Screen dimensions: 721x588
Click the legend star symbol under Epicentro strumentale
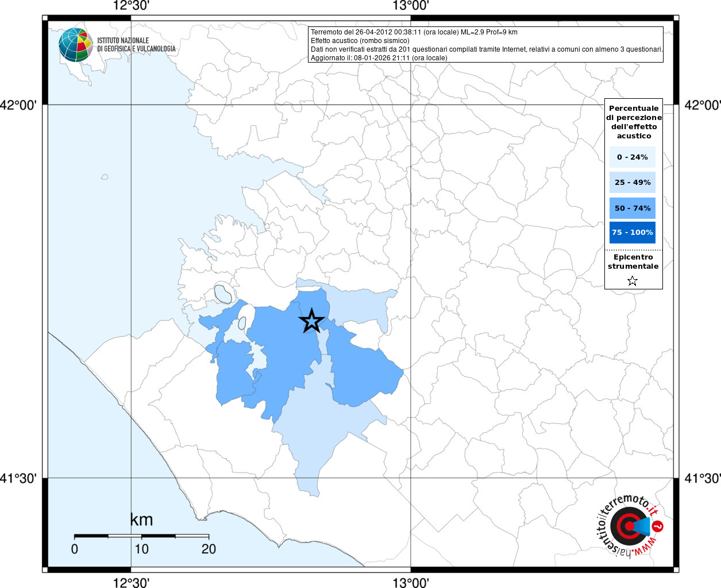tap(633, 281)
